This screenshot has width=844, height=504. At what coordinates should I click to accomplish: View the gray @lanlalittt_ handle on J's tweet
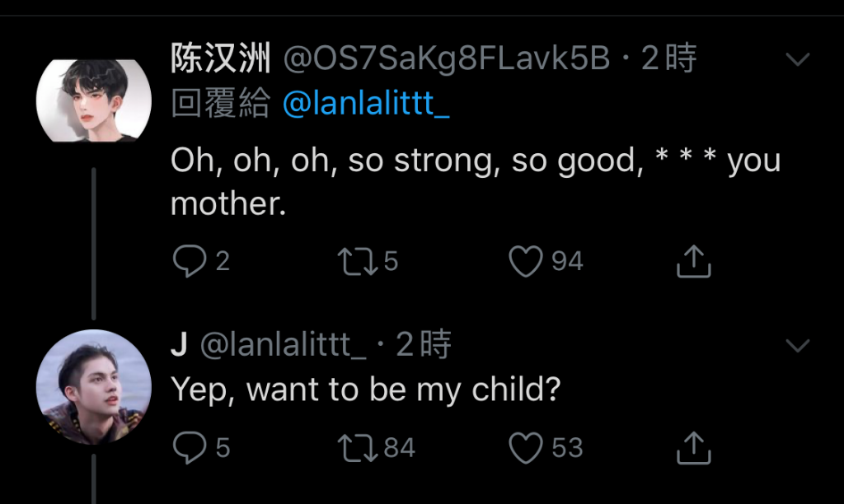pyautogui.click(x=284, y=345)
